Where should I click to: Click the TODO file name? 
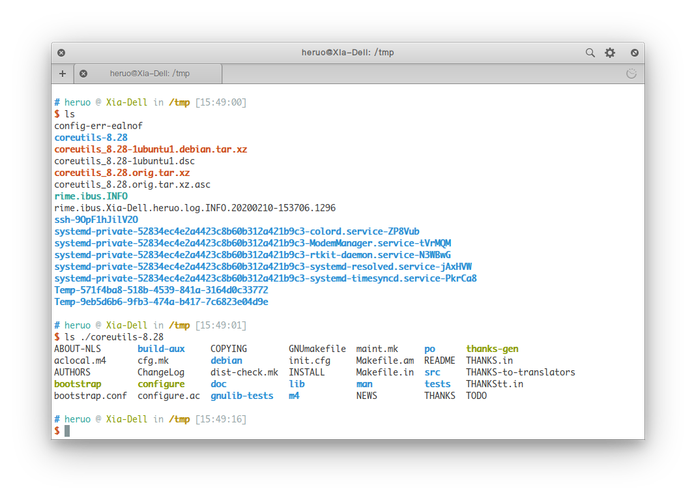point(476,396)
